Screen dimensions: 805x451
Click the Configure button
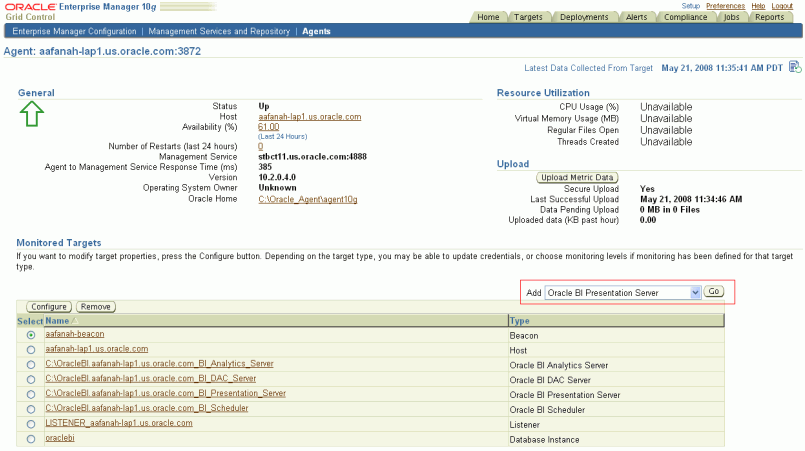49,307
